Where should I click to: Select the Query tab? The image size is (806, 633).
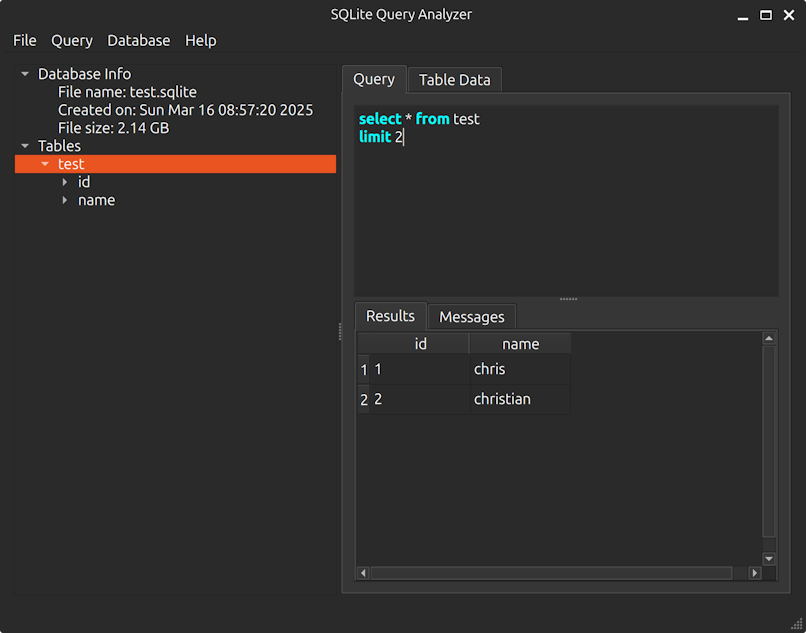(x=374, y=79)
